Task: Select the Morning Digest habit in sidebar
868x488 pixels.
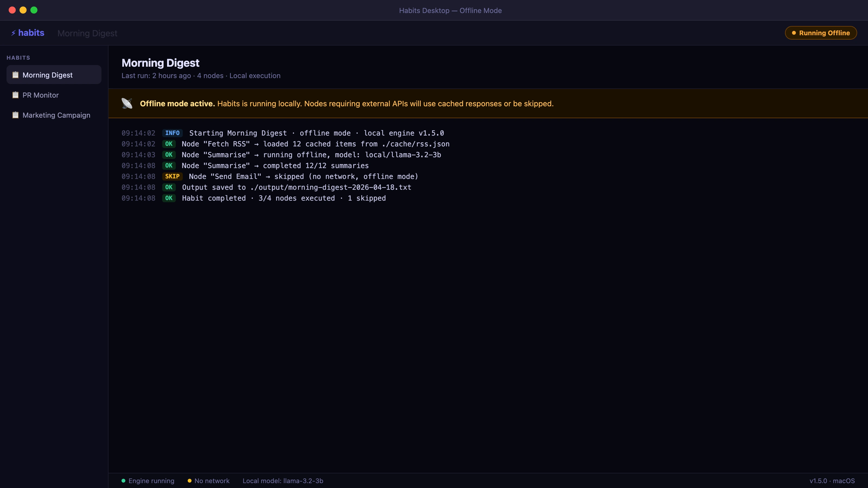Action: (x=54, y=75)
